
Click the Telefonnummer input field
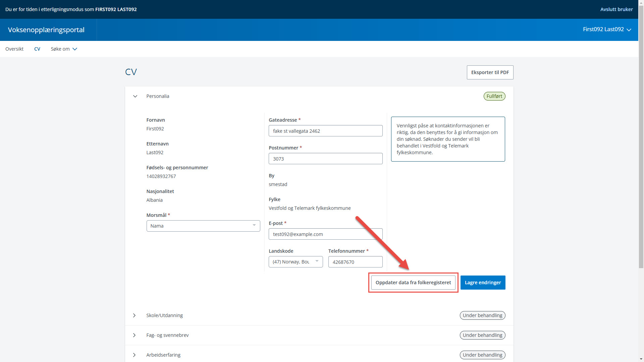[x=355, y=262]
